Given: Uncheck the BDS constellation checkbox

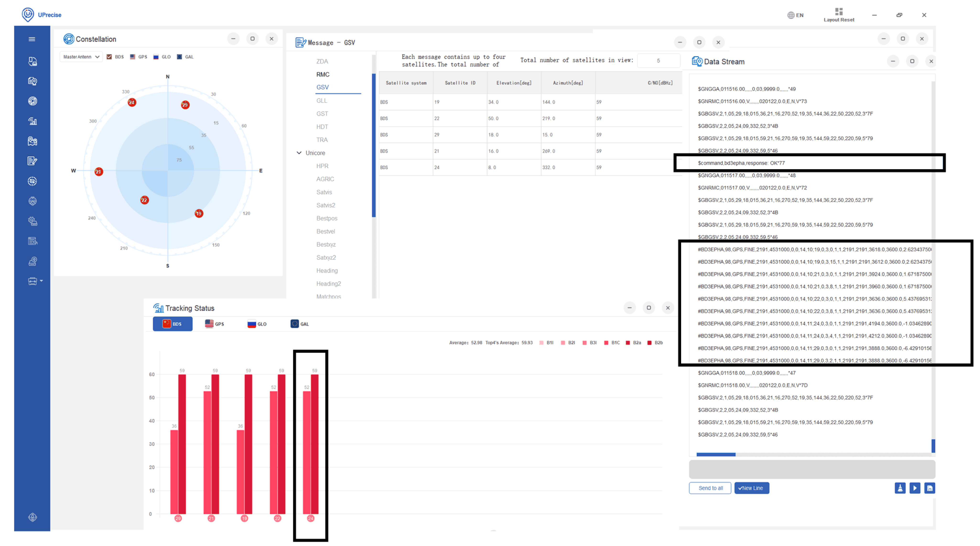Looking at the screenshot, I should click(x=109, y=57).
